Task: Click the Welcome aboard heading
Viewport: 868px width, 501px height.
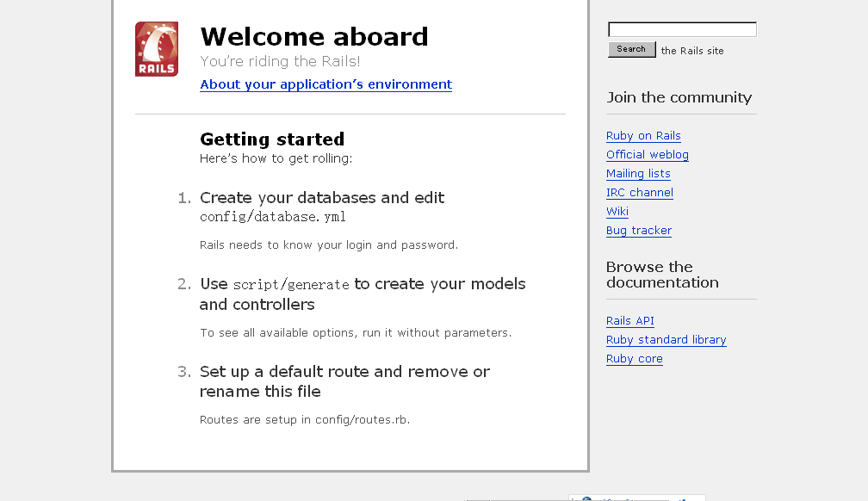Action: pyautogui.click(x=314, y=36)
